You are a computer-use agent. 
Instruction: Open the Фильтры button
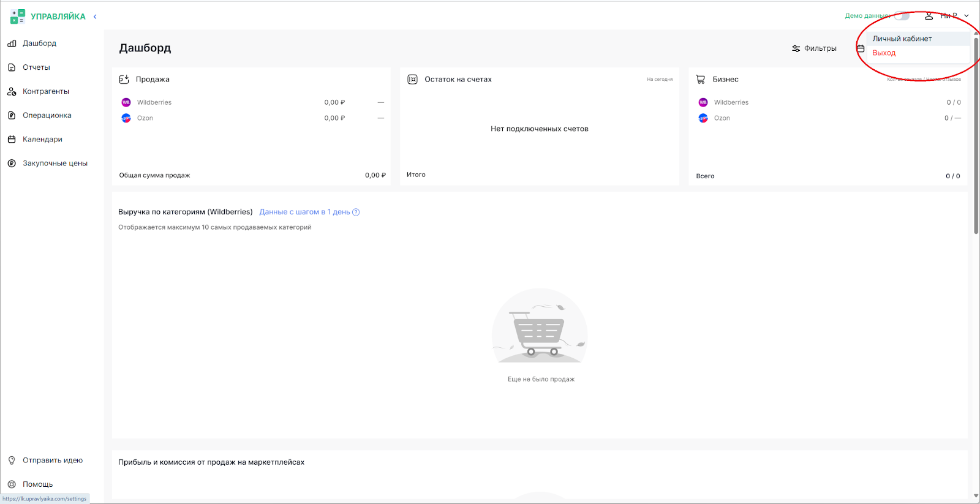814,48
